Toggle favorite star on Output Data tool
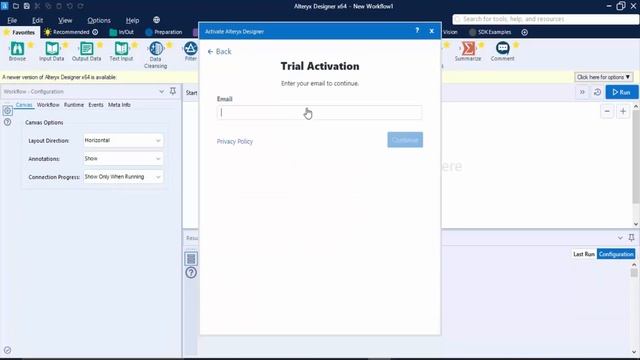This screenshot has height=360, width=640. pos(100,44)
